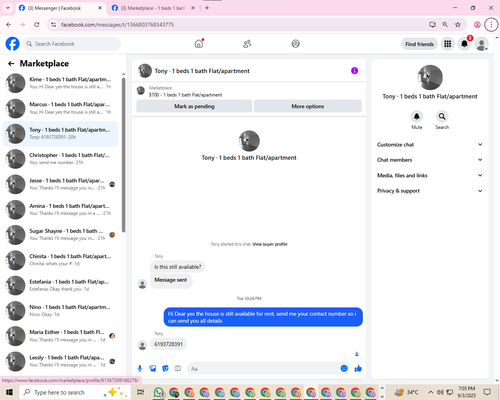Viewport: 500px width, 400px height.
Task: Expand Customize chat section
Action: pos(430,145)
